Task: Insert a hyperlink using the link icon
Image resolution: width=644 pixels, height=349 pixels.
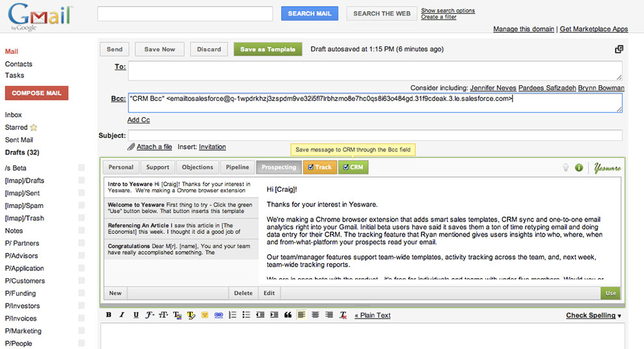Action: coord(219,315)
